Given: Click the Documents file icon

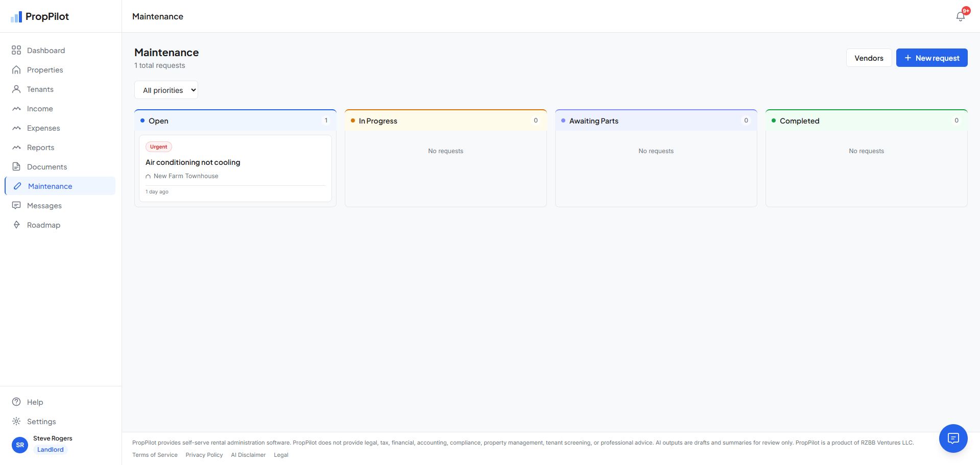Looking at the screenshot, I should click(x=16, y=166).
